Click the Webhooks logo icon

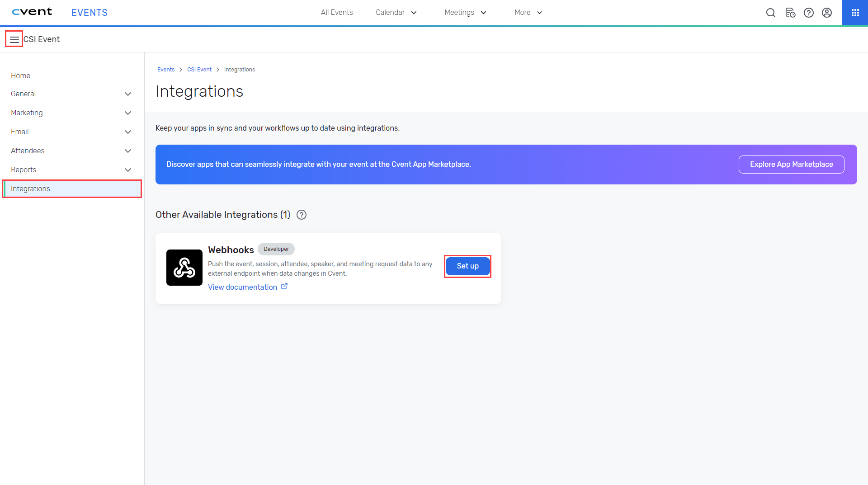tap(184, 268)
